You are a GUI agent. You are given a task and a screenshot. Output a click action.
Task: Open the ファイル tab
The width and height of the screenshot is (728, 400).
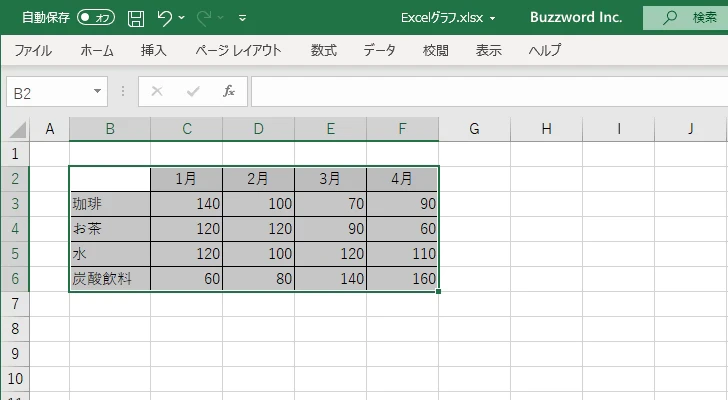coord(32,50)
